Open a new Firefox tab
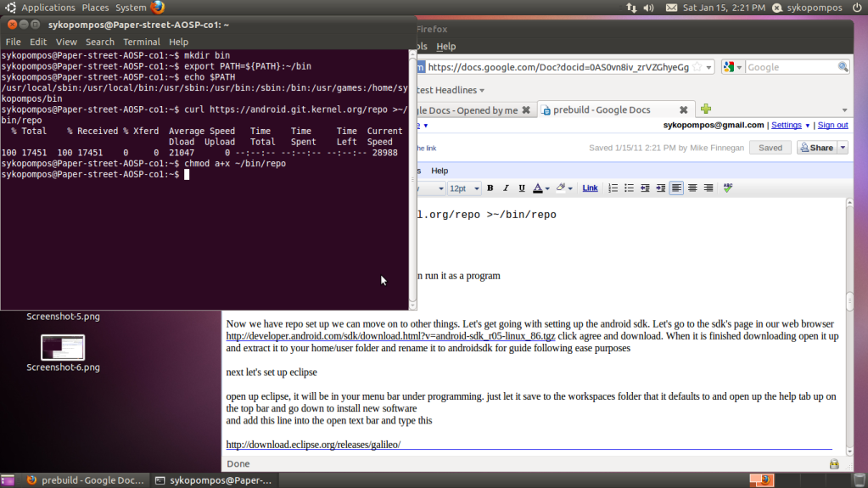The image size is (868, 488). click(706, 109)
